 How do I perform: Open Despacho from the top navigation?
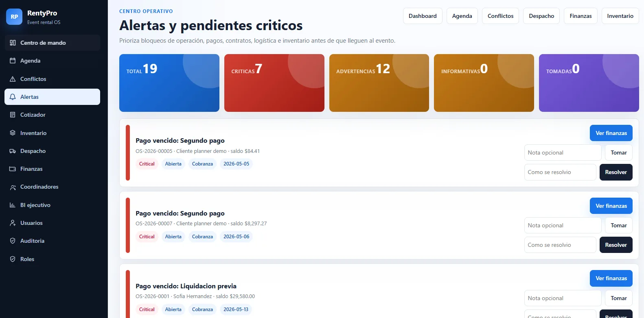coord(541,16)
